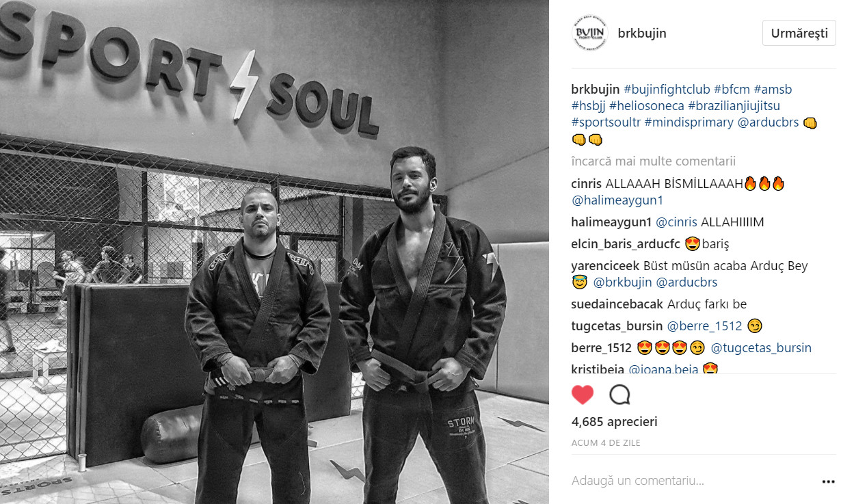Open commenter cinris profile
The image size is (841, 504).
(x=587, y=184)
